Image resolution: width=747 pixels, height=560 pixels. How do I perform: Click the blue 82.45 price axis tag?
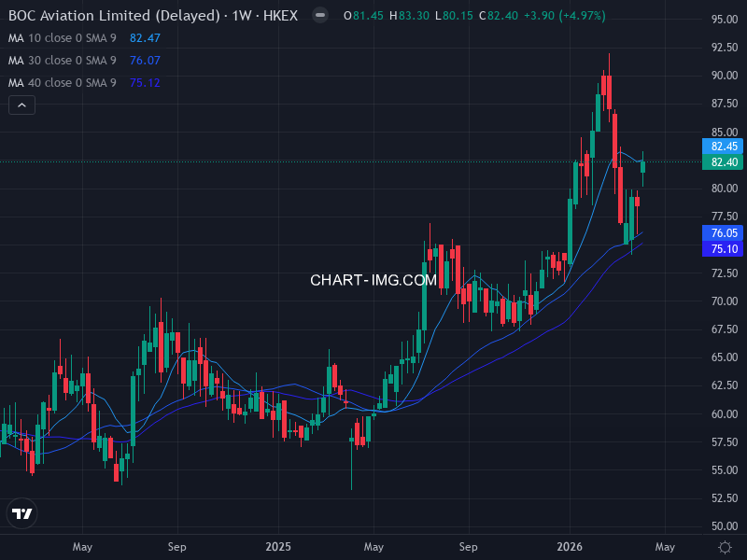723,147
